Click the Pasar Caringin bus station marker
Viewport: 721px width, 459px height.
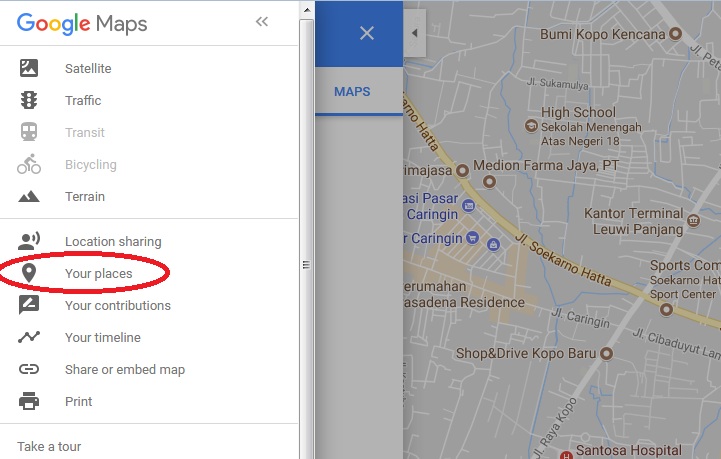[469, 205]
